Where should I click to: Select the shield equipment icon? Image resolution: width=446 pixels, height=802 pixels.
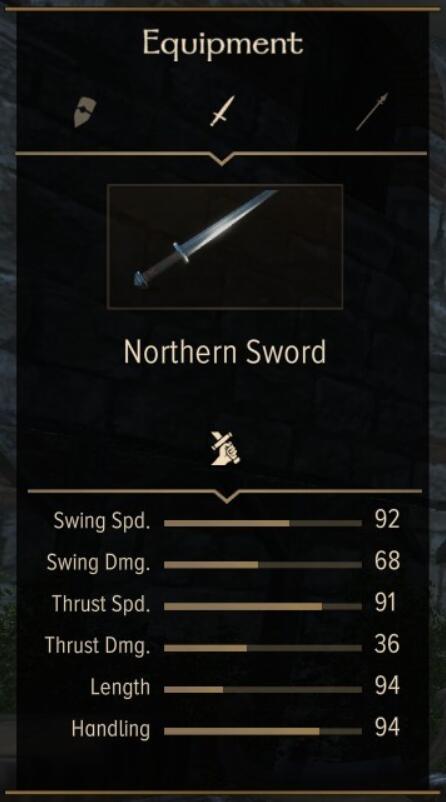pos(84,113)
